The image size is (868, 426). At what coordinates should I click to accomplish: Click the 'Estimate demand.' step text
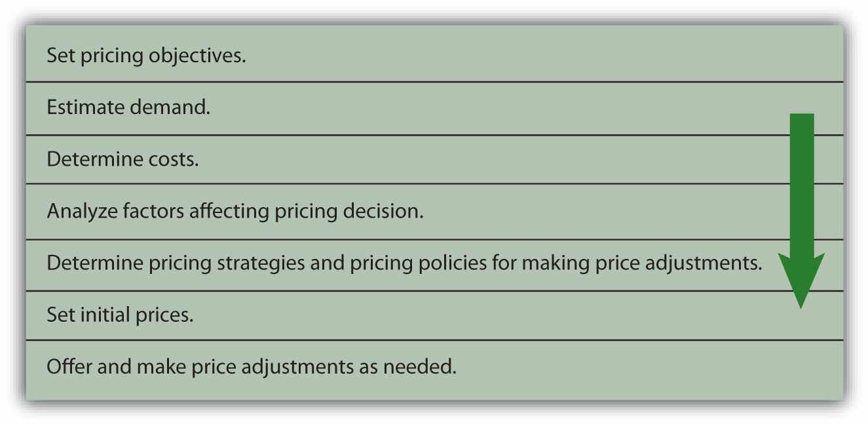pyautogui.click(x=128, y=107)
